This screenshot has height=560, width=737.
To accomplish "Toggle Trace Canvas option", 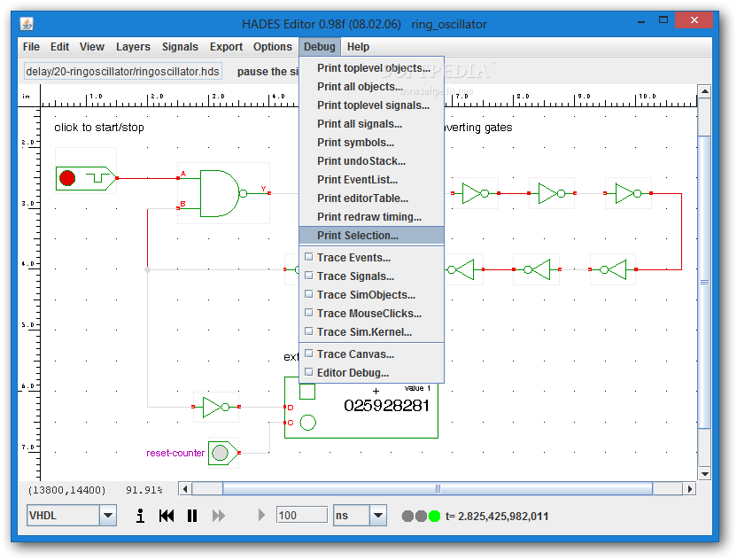I will tap(371, 354).
